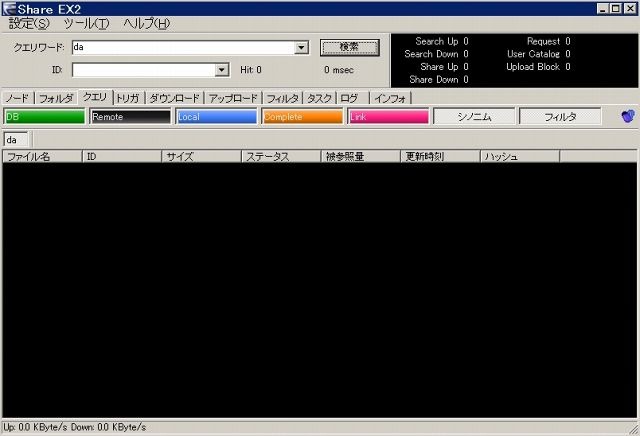Sort by the ID column header
This screenshot has width=640, height=436.
(122, 156)
